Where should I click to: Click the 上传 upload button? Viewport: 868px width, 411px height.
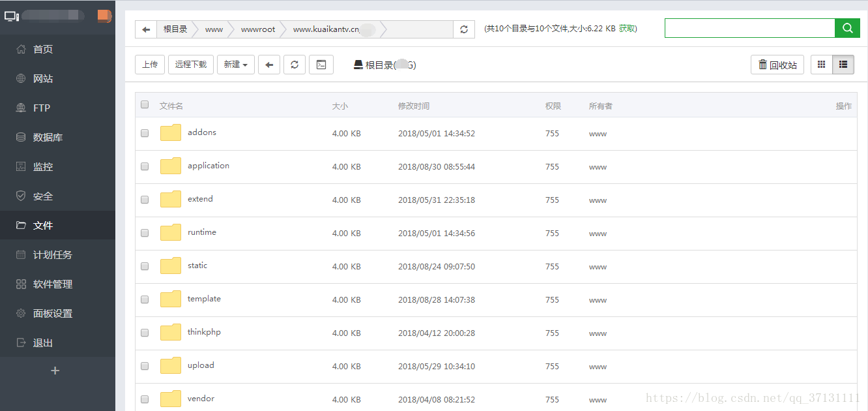point(150,65)
